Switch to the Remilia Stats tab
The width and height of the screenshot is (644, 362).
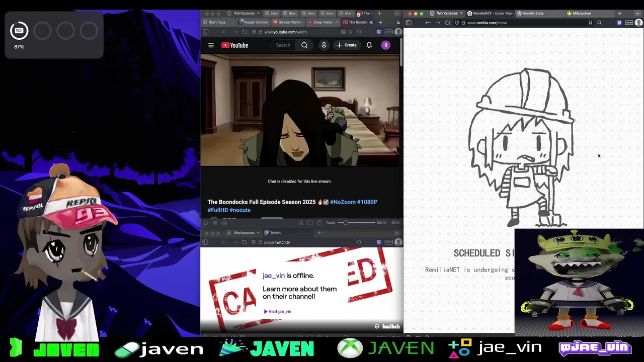tap(539, 13)
